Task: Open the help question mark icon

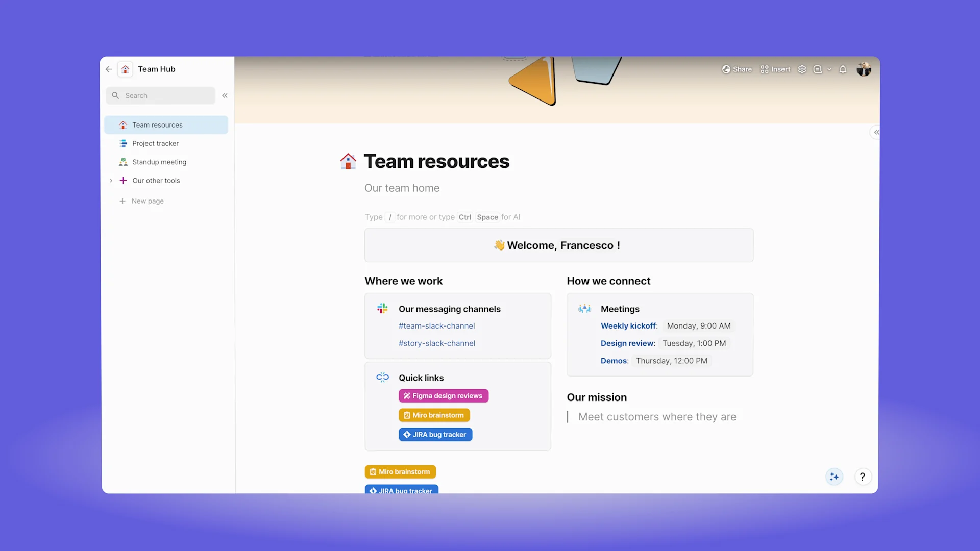Action: pos(863,477)
